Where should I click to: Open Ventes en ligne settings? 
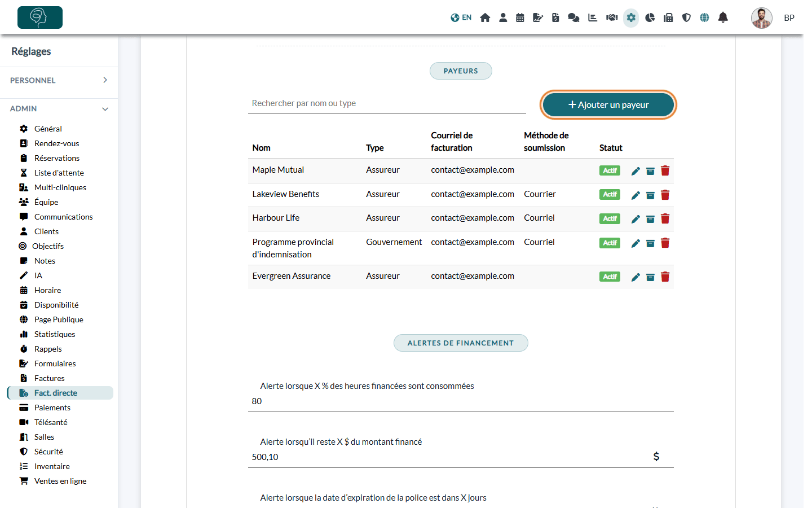(x=60, y=481)
